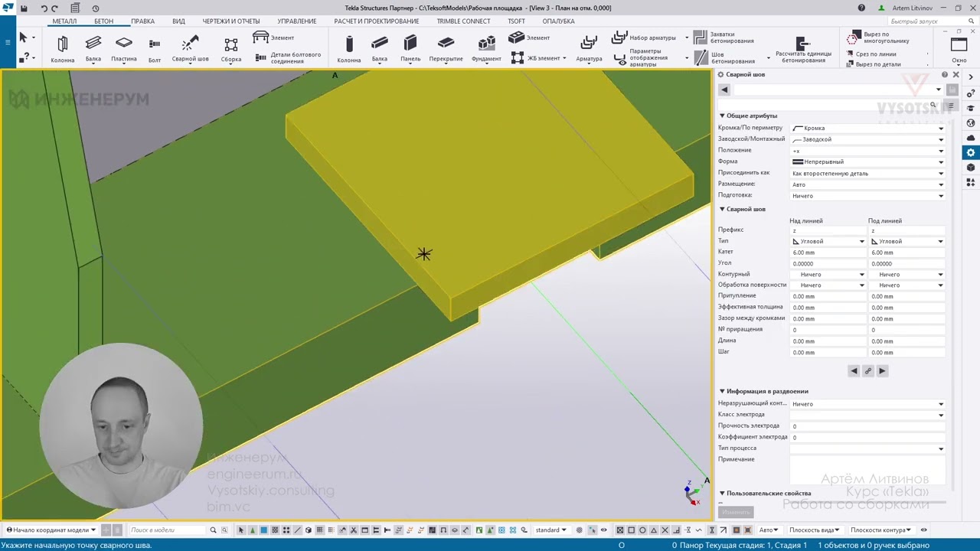Image resolution: width=980 pixels, height=551 pixels.
Task: Insert a concrete Элемент item
Action: click(x=529, y=37)
